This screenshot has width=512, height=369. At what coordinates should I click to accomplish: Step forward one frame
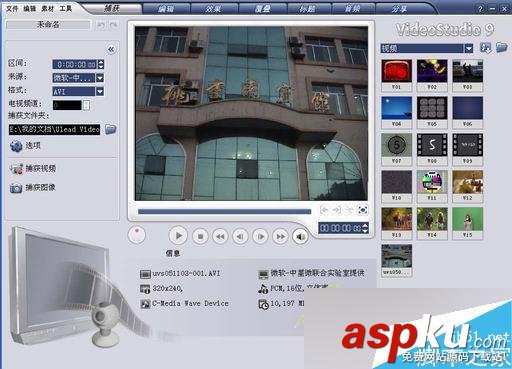coord(260,237)
